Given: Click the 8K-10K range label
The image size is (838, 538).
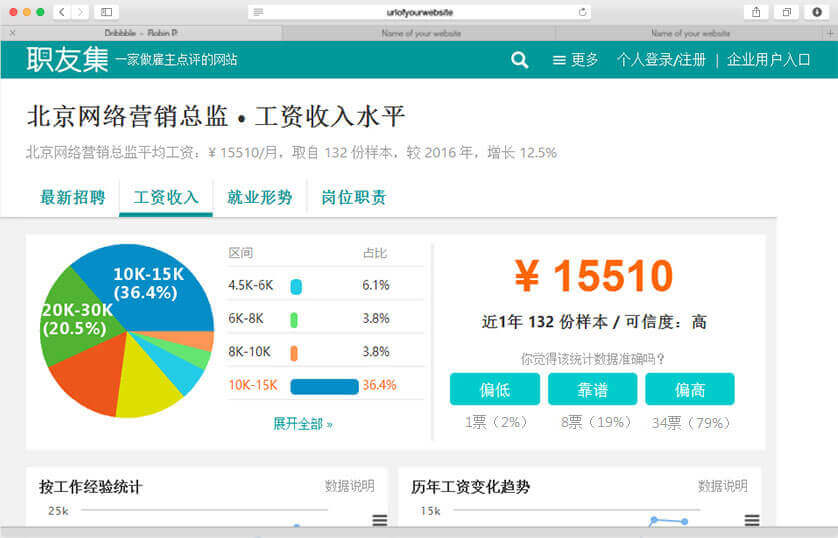Looking at the screenshot, I should pos(250,352).
